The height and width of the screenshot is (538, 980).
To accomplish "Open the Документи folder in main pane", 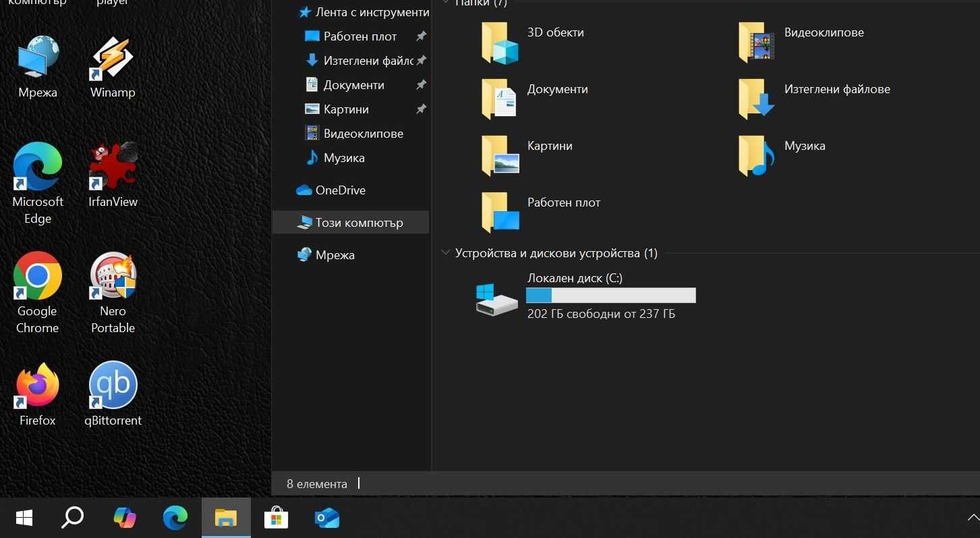I will point(535,99).
